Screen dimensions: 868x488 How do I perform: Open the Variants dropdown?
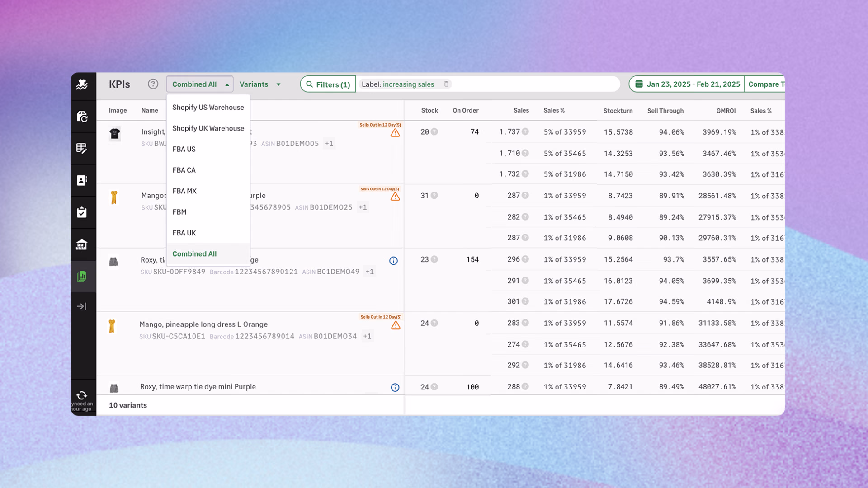click(x=260, y=84)
